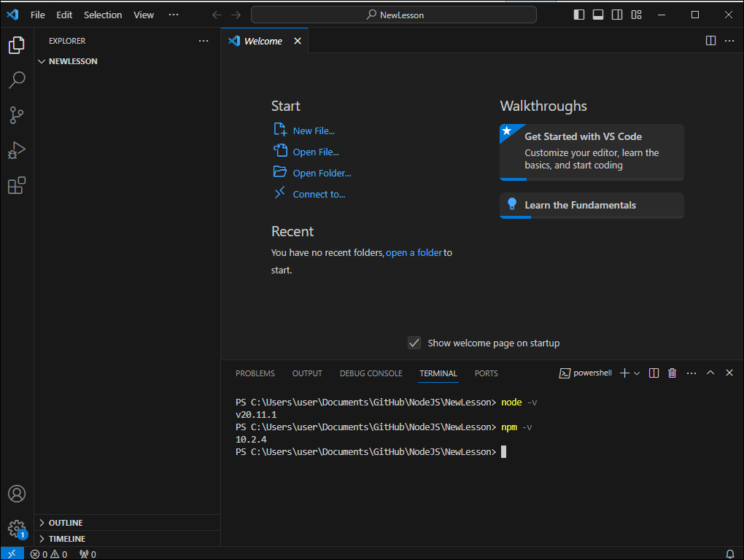Kill the terminal with trash icon

click(x=672, y=373)
